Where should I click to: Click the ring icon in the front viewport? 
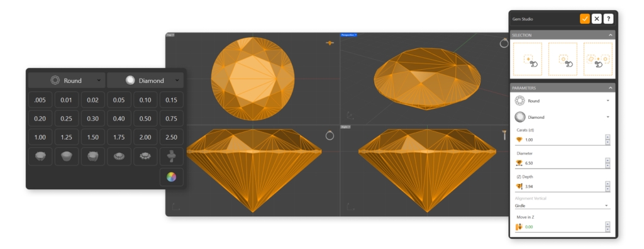tap(330, 135)
